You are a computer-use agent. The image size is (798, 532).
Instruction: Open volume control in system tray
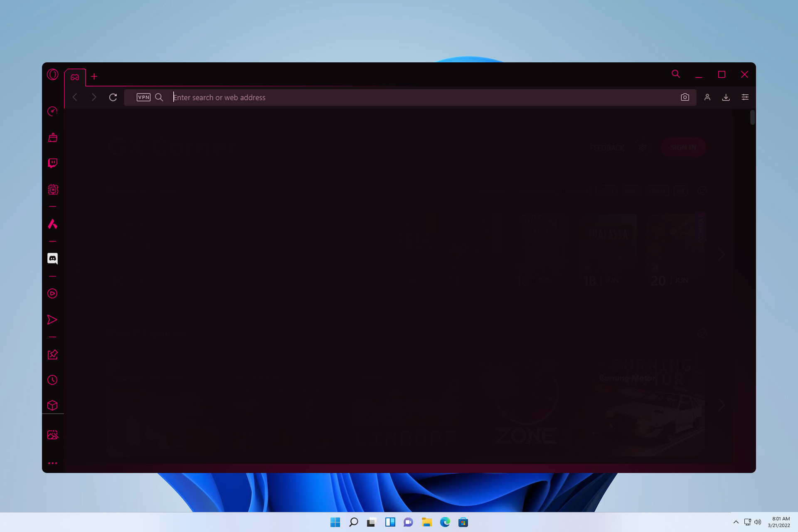758,522
